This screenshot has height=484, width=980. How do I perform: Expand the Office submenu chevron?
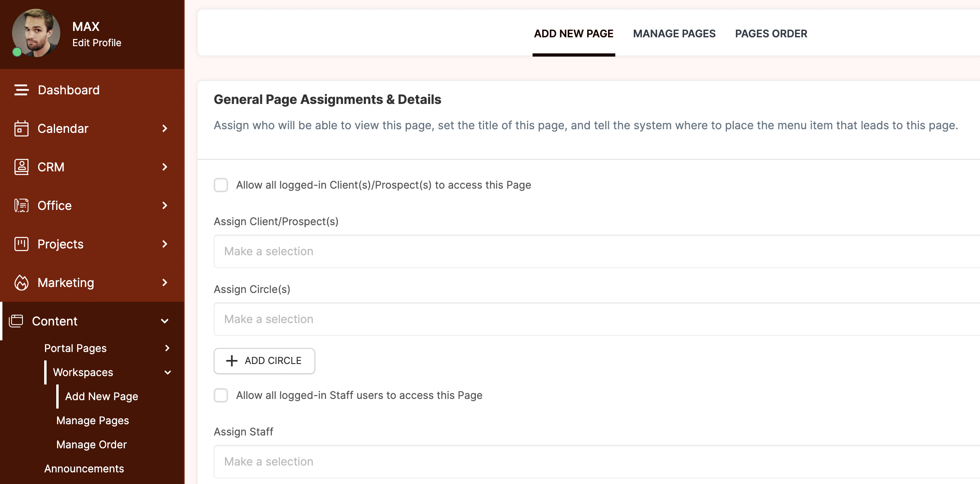click(165, 205)
